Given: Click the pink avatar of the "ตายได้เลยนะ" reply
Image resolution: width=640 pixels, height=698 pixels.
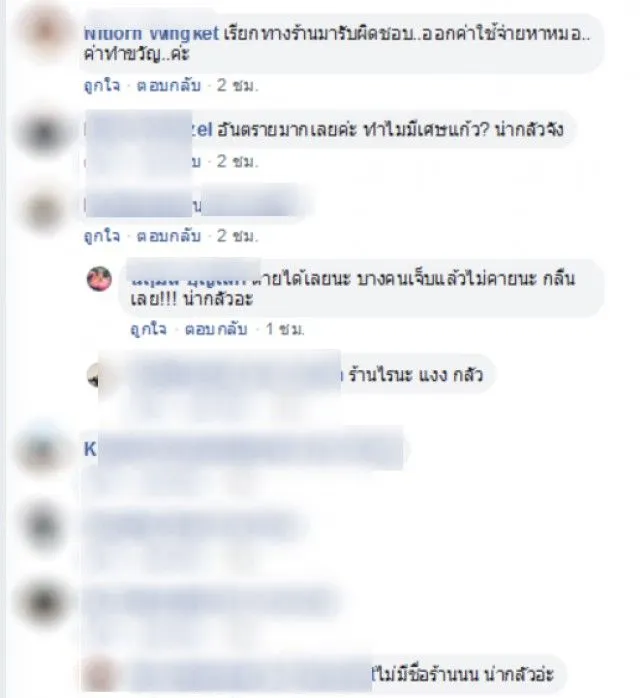Looking at the screenshot, I should pyautogui.click(x=99, y=279).
